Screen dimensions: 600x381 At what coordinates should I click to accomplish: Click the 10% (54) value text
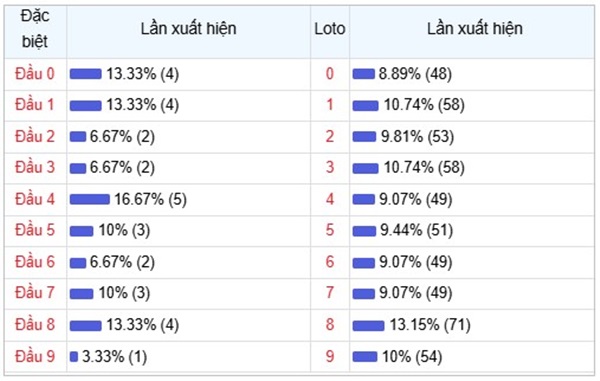click(412, 357)
